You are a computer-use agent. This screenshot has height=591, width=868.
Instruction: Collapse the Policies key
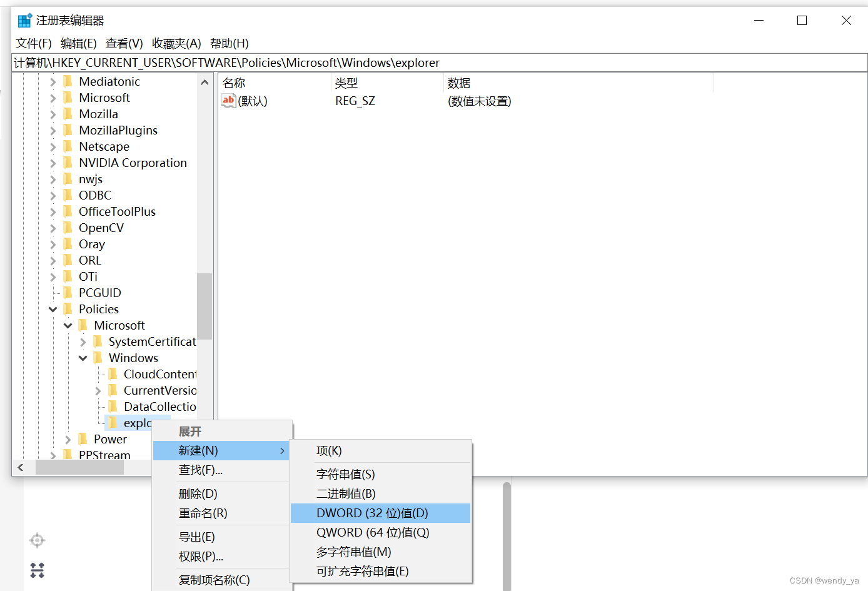(53, 310)
